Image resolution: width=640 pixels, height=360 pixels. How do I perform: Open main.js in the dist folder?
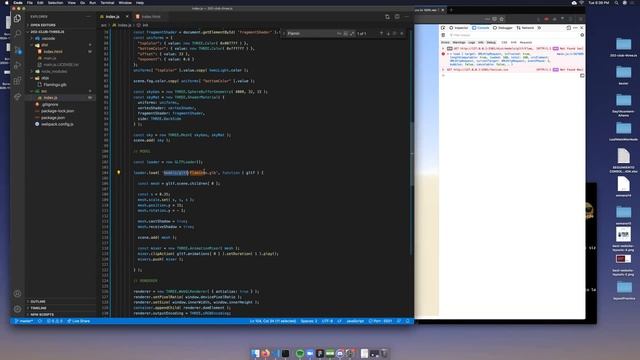tap(60, 58)
